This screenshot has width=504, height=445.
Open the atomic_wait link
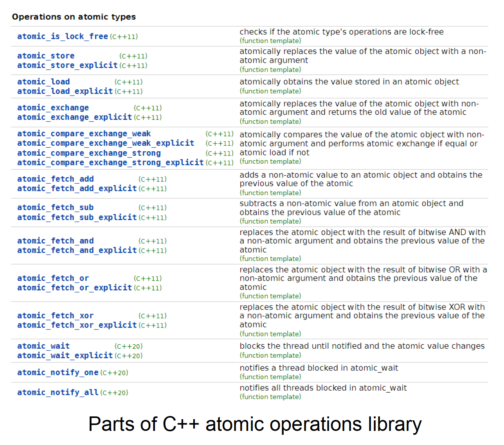[x=43, y=346]
